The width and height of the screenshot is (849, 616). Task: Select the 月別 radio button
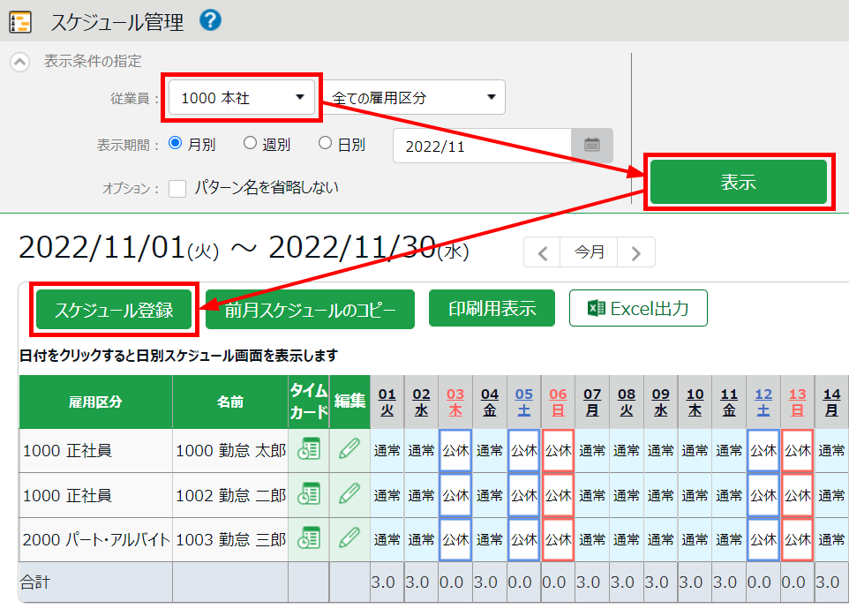(x=175, y=143)
